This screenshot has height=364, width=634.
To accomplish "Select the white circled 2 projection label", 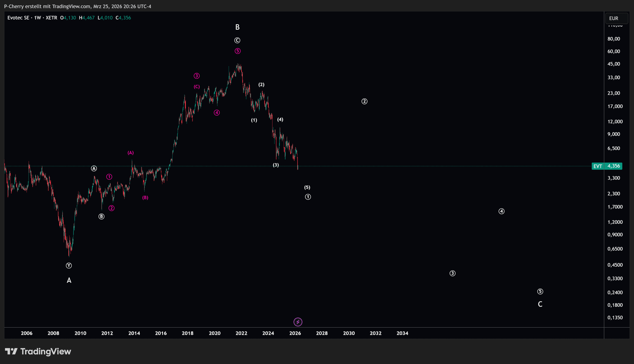I will click(x=365, y=101).
